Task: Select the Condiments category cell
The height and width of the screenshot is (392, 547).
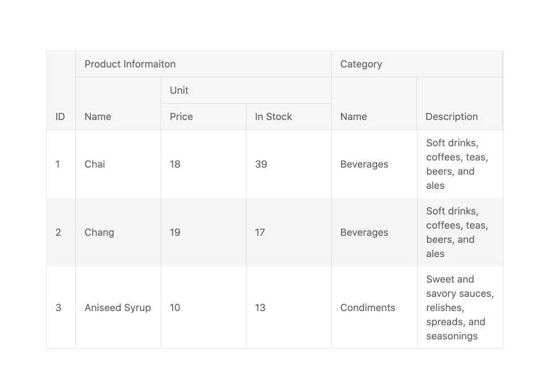Action: [367, 307]
